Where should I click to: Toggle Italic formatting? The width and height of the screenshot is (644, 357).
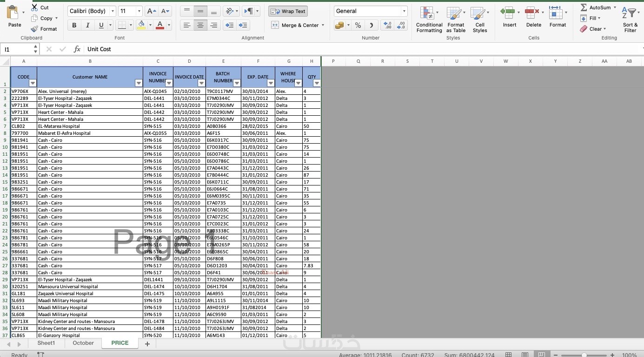click(x=87, y=25)
